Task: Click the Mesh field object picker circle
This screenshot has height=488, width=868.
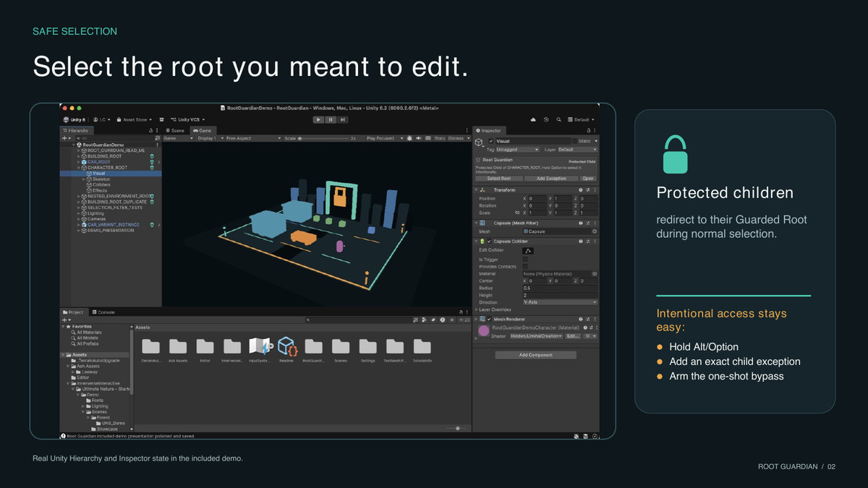Action: coord(595,231)
